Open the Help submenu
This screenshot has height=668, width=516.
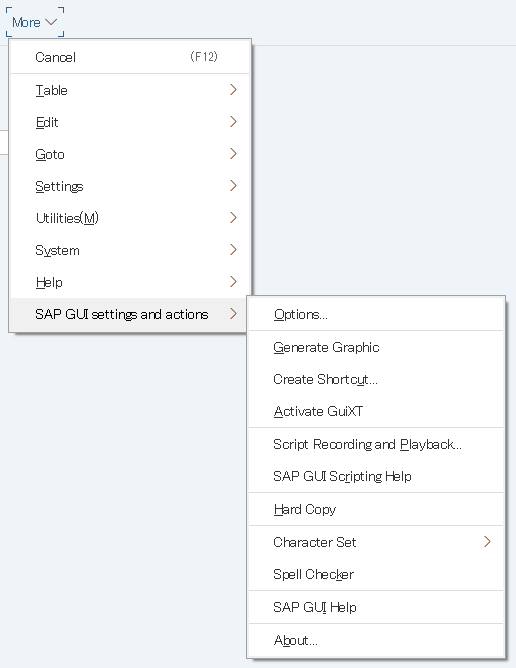tap(130, 282)
